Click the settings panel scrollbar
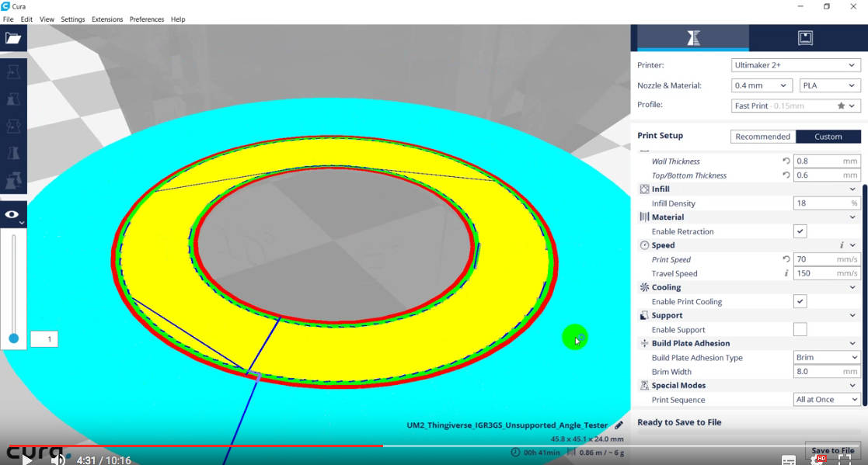The width and height of the screenshot is (868, 465). pyautogui.click(x=865, y=295)
